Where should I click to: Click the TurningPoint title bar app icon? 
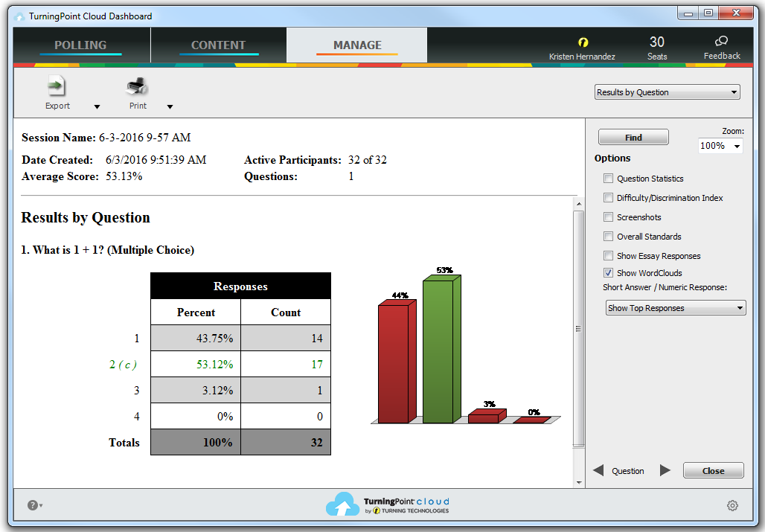19,16
